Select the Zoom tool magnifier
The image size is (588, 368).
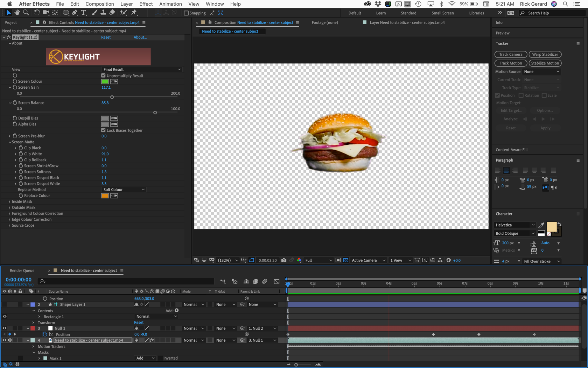pos(26,13)
